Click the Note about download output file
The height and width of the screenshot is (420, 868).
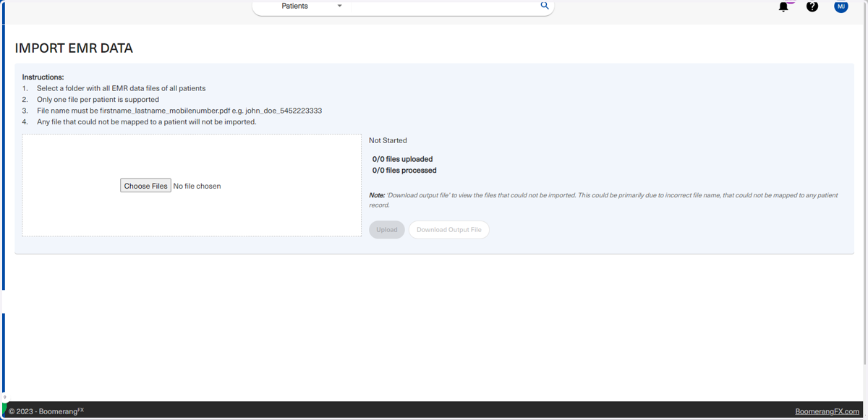tap(603, 200)
